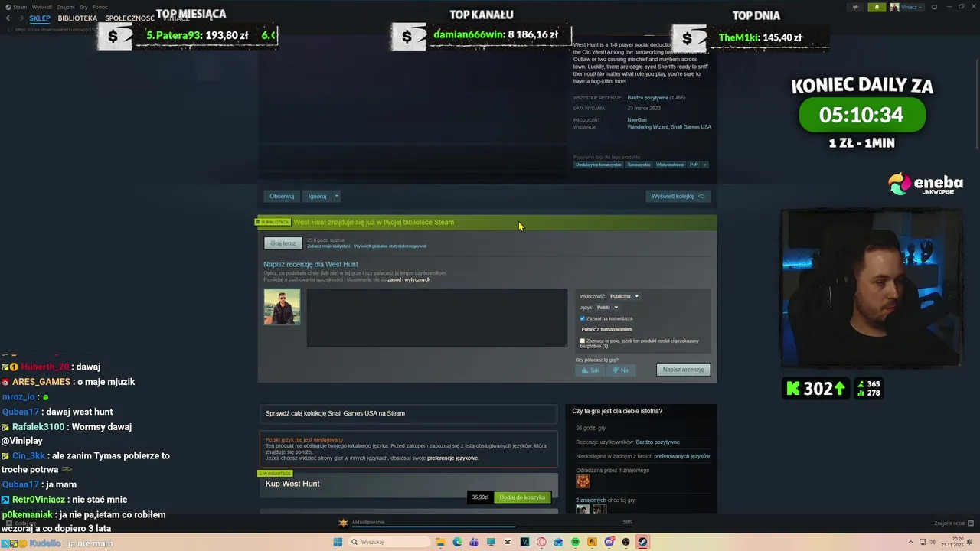The width and height of the screenshot is (980, 551).
Task: Click the Steam announcements megaphone icon
Action: pos(855,7)
